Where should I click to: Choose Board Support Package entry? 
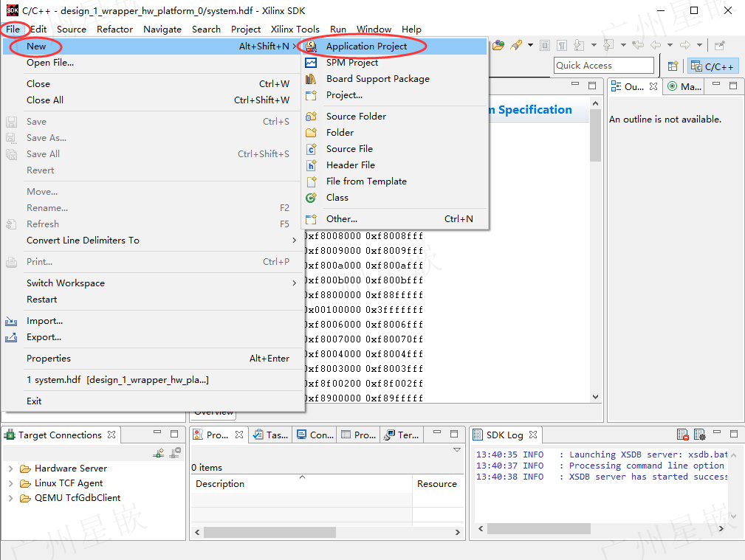378,79
